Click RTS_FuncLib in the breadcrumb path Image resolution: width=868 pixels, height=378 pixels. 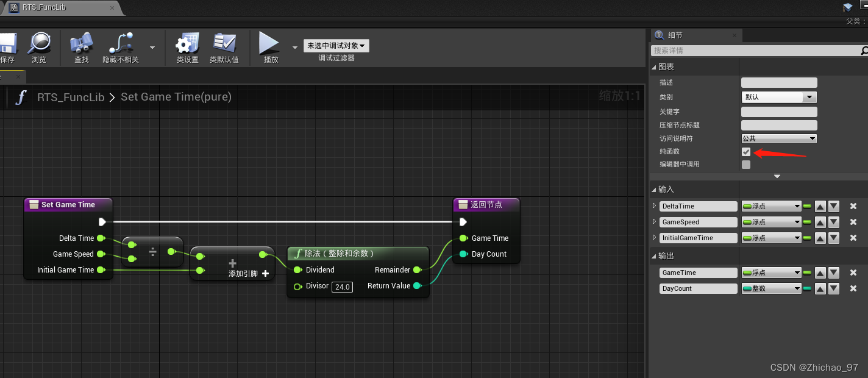coord(71,96)
